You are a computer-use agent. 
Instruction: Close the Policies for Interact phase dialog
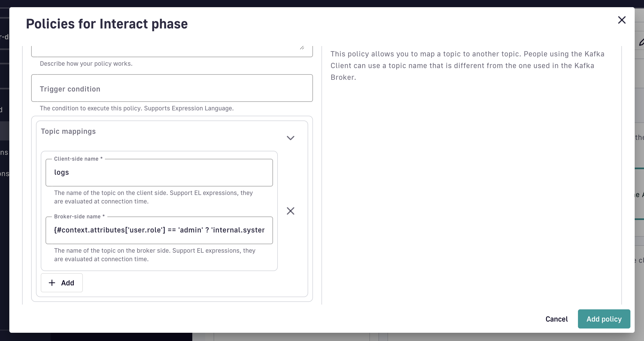click(x=622, y=20)
